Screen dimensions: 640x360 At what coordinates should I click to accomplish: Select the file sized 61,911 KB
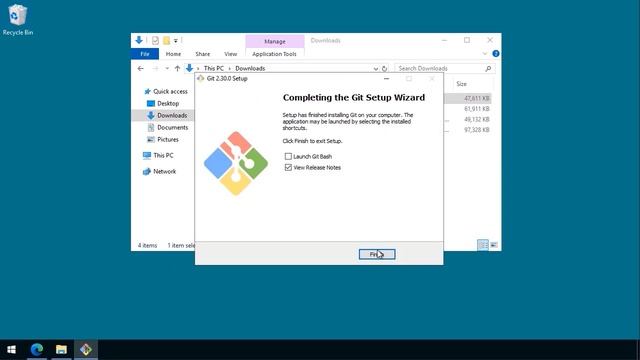pyautogui.click(x=476, y=109)
